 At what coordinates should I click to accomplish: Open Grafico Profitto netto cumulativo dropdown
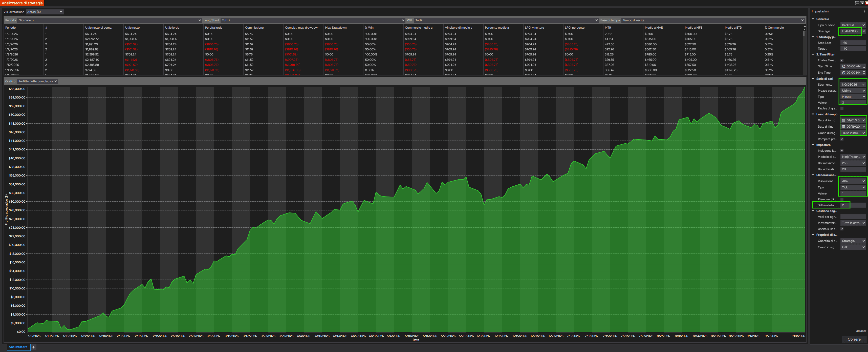pyautogui.click(x=37, y=81)
